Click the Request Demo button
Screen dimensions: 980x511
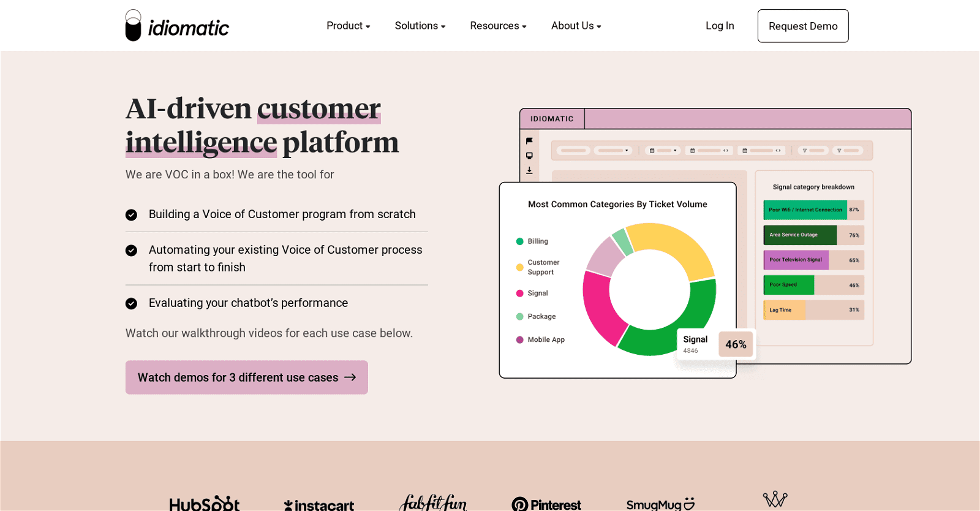coord(802,26)
